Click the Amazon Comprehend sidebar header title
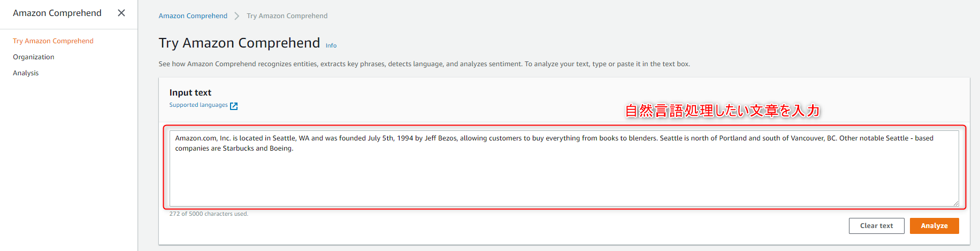 57,13
